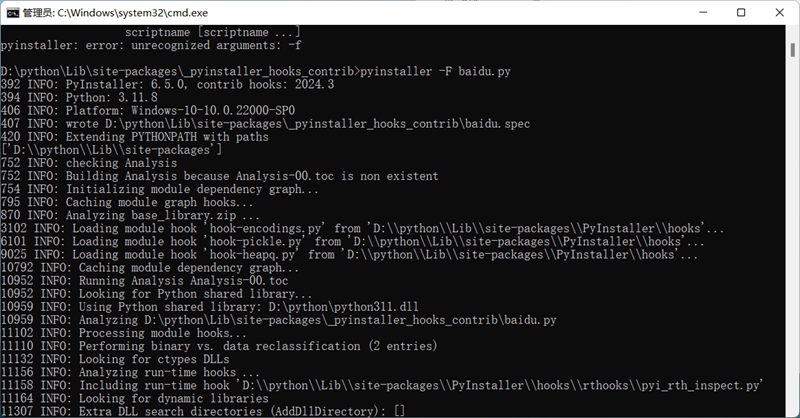
Task: Click the 'hook-encodings.py' loading line
Action: 362,229
